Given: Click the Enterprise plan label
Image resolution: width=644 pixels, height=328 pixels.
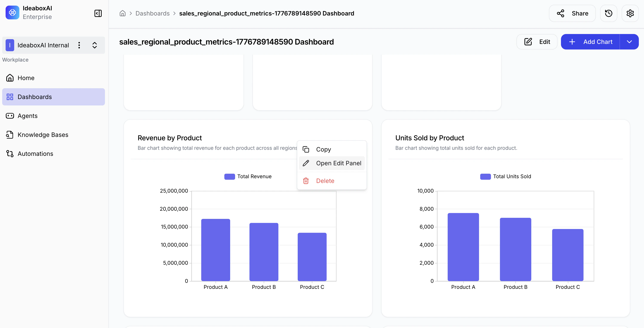Looking at the screenshot, I should (37, 17).
